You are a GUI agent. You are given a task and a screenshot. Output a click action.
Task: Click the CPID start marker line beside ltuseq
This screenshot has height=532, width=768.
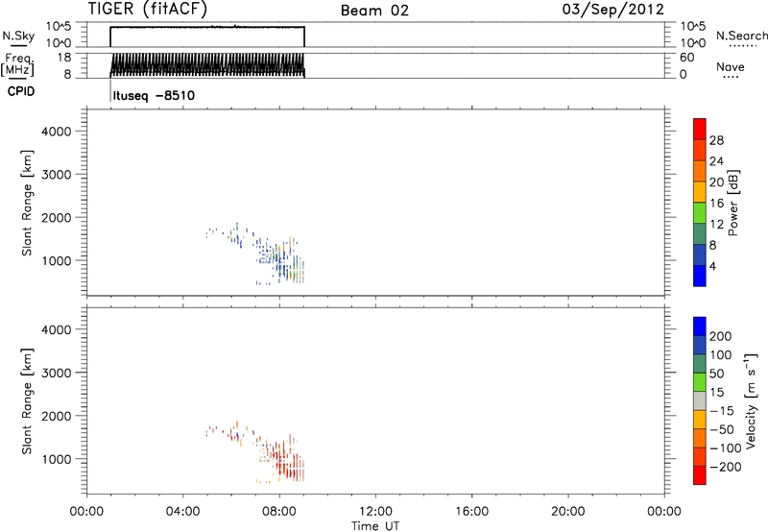110,90
